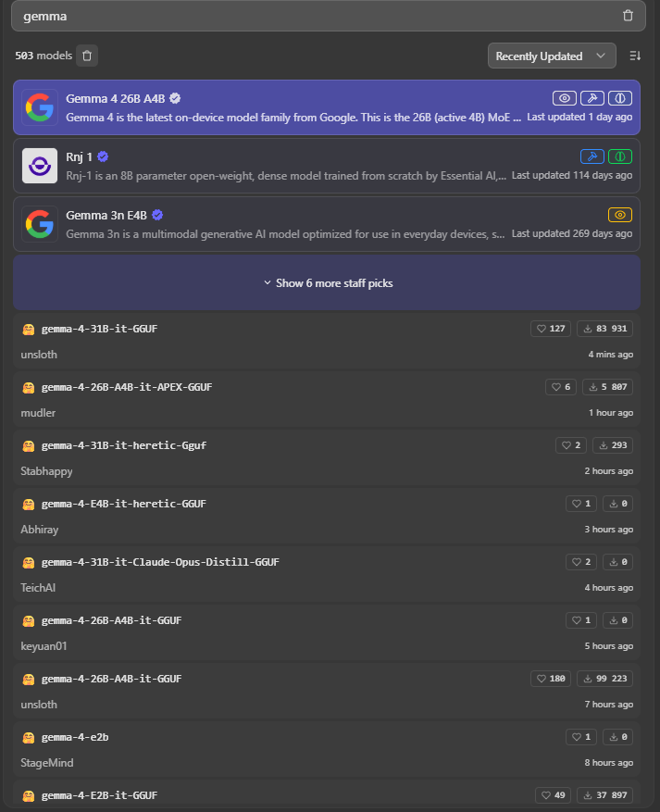Click reasoning brain badge on Gemma 4 26B A4B
Image resolution: width=660 pixels, height=812 pixels.
[x=620, y=98]
